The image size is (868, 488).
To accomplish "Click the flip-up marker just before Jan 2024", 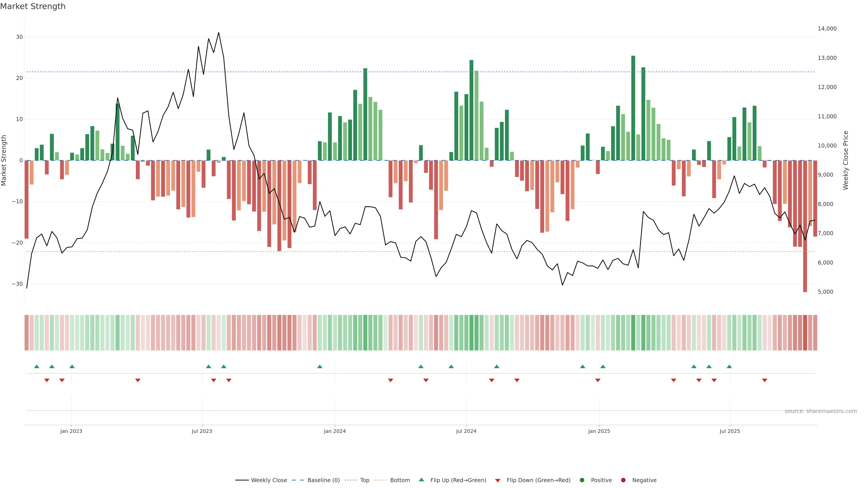I will (x=320, y=366).
